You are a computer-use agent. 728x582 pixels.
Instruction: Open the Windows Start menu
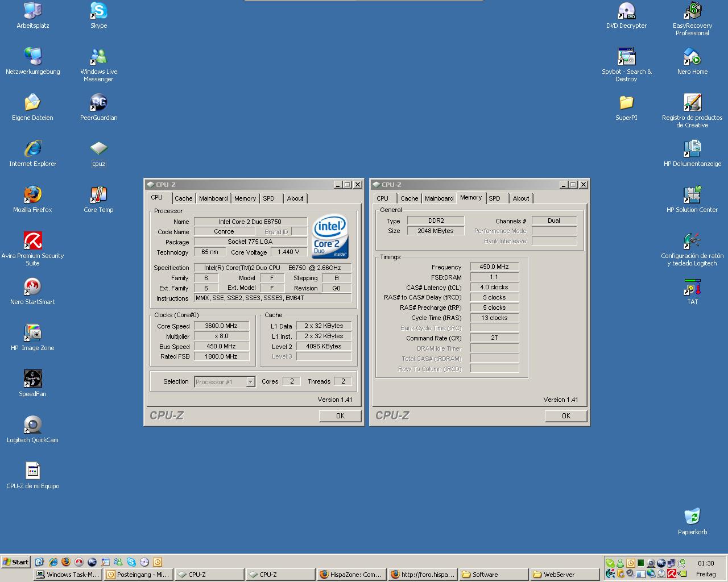point(15,562)
